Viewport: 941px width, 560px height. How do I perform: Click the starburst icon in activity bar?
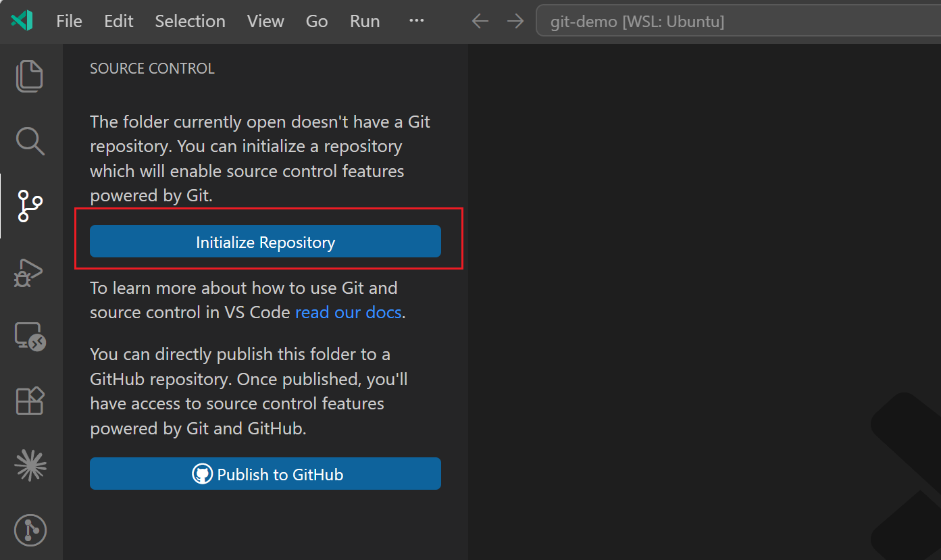(30, 465)
